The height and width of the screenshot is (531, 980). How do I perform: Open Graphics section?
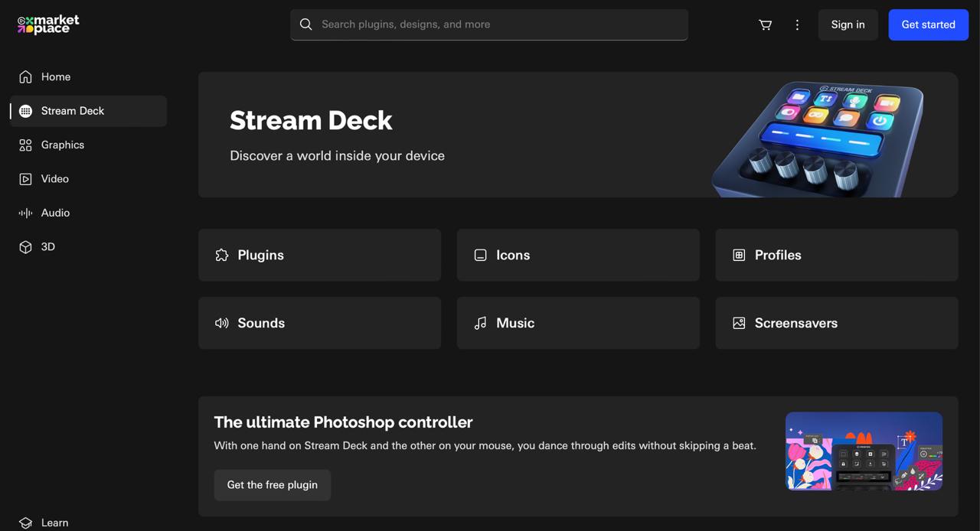point(89,145)
